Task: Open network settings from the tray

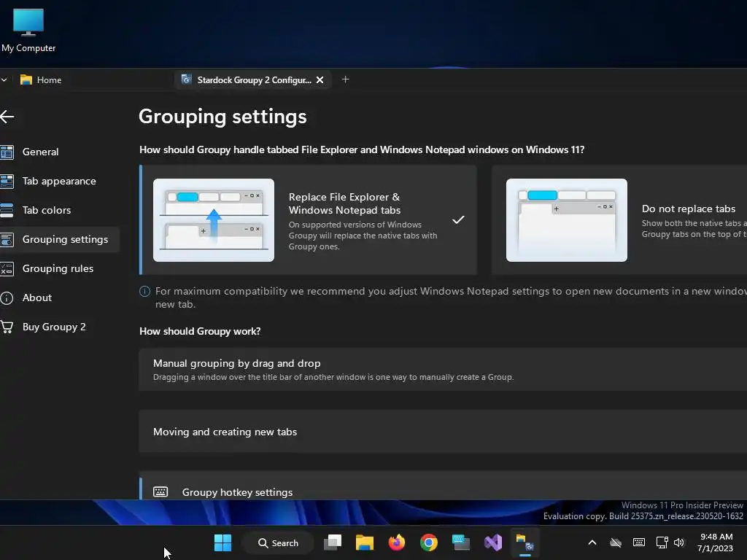Action: (x=662, y=542)
